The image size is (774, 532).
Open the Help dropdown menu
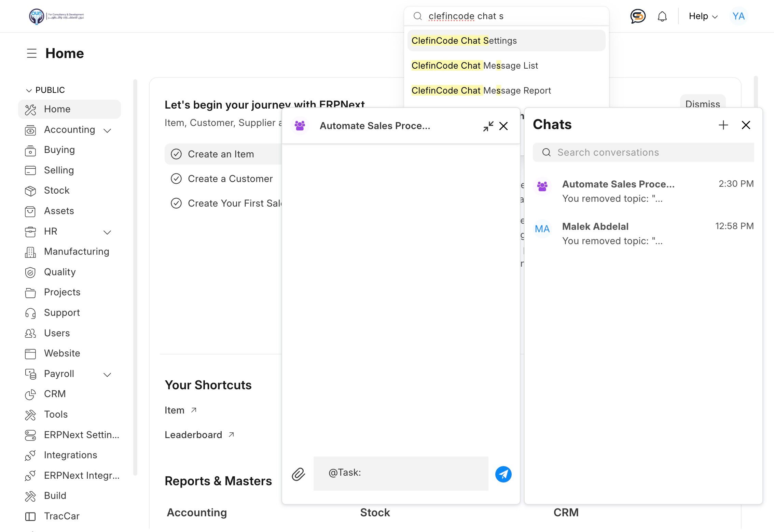click(x=703, y=16)
